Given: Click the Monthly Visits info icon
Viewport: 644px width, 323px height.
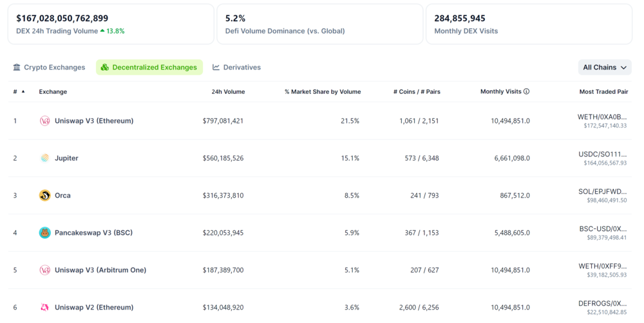Looking at the screenshot, I should click(526, 91).
